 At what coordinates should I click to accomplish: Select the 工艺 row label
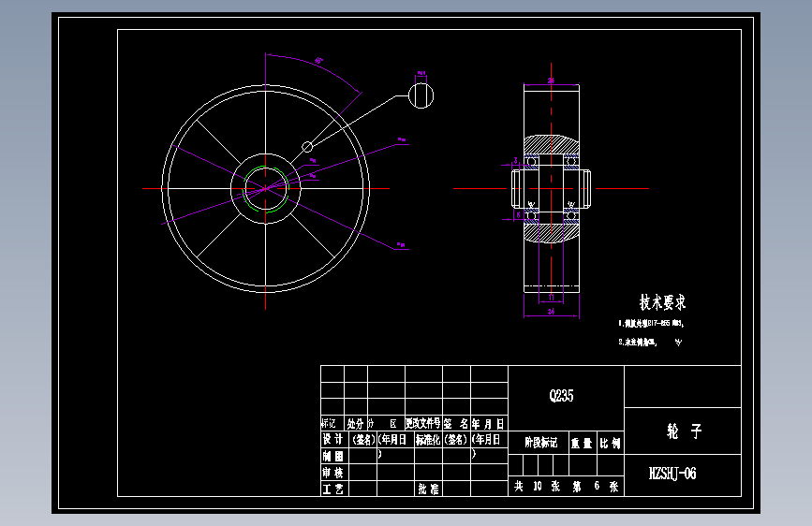(x=332, y=489)
